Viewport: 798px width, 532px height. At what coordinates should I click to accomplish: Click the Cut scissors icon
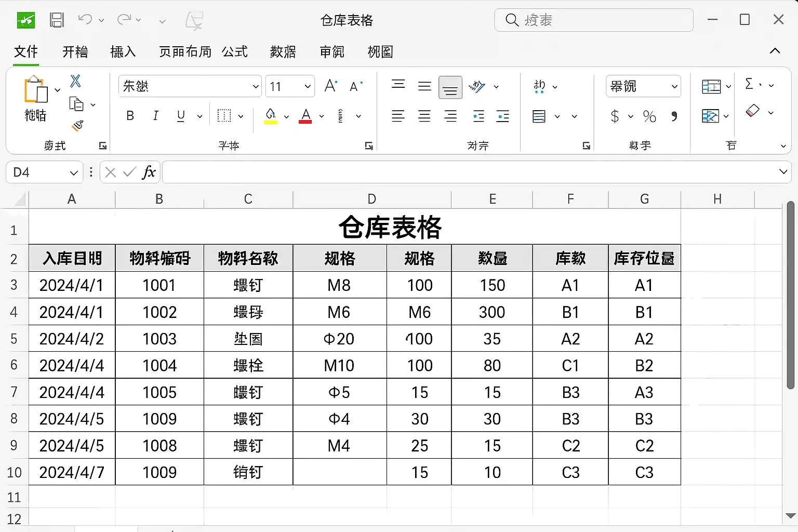pos(75,81)
